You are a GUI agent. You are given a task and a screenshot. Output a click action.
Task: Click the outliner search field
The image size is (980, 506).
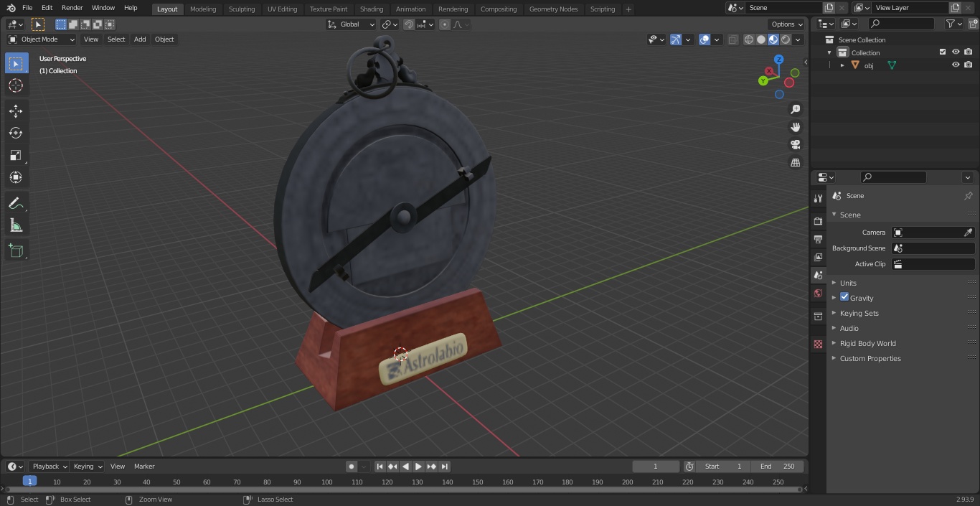[901, 24]
